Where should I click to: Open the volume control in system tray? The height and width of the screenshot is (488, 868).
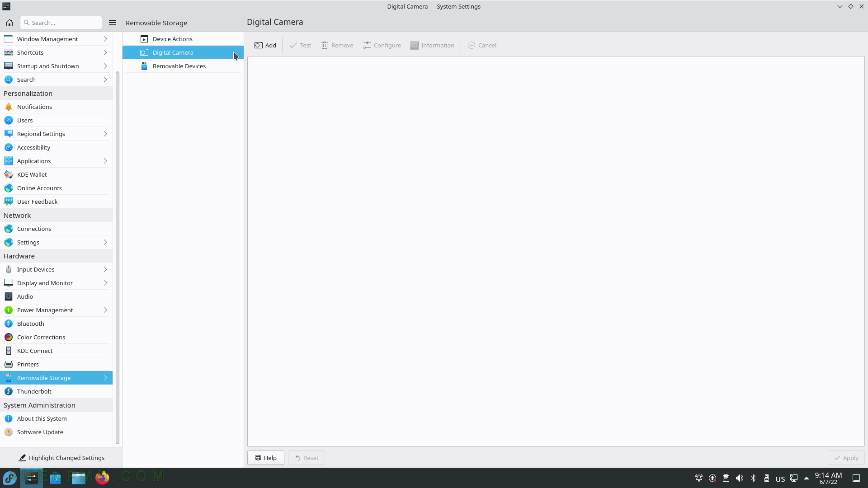tap(740, 478)
